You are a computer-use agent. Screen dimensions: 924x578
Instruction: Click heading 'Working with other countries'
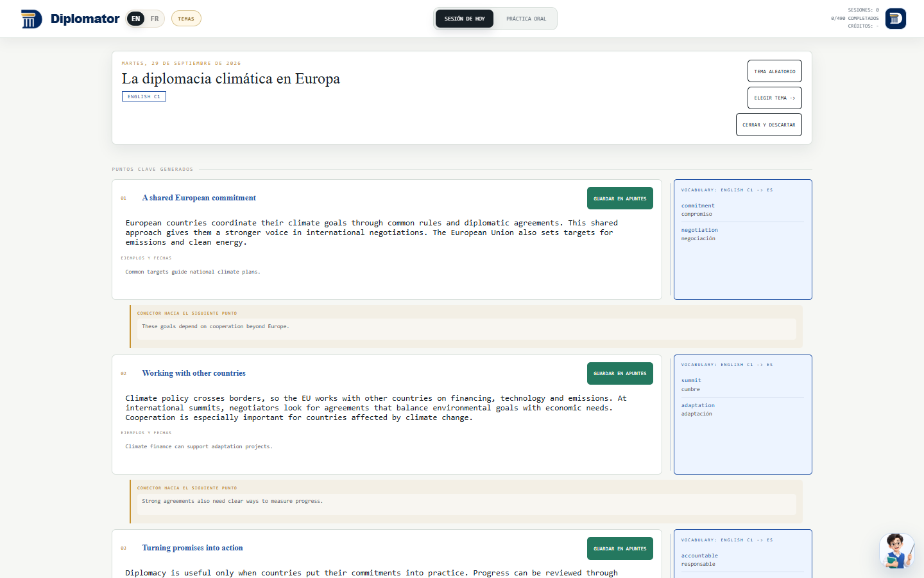pos(194,373)
